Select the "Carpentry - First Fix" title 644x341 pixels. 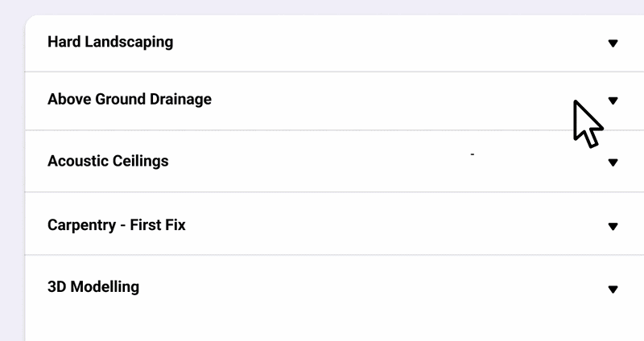(117, 225)
